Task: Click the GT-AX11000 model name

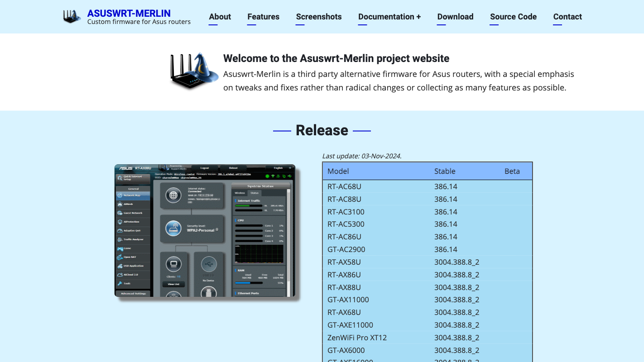Action: click(x=348, y=300)
